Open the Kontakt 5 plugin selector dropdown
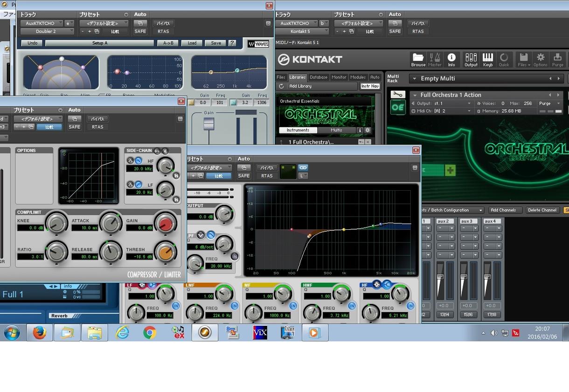This screenshot has width=569, height=392. pos(301,31)
